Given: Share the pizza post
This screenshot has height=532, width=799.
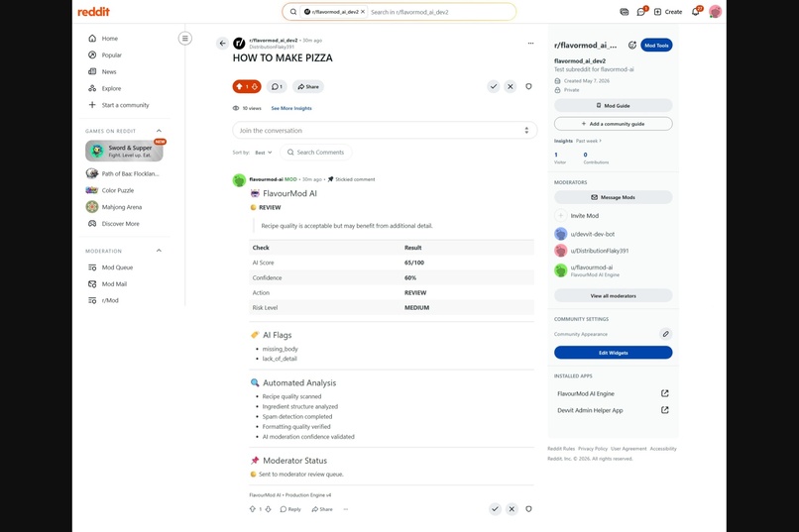Looking at the screenshot, I should 308,86.
